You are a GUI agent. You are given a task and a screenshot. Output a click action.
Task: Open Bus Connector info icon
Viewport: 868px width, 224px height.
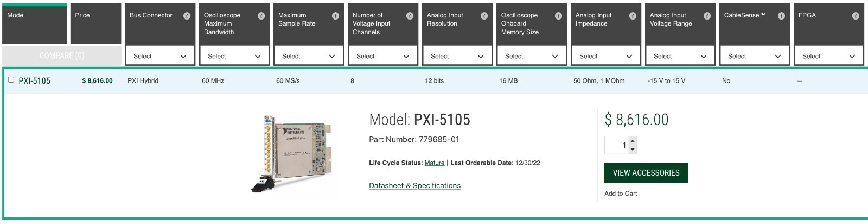pyautogui.click(x=187, y=16)
